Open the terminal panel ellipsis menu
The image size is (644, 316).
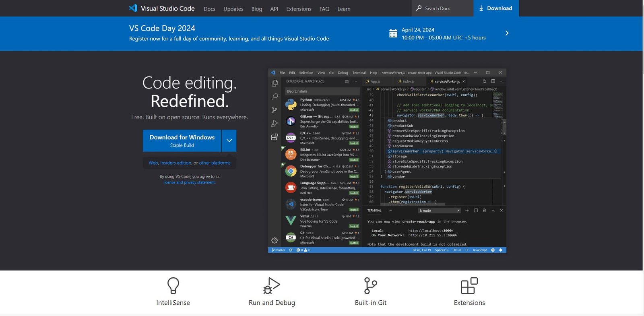click(390, 211)
